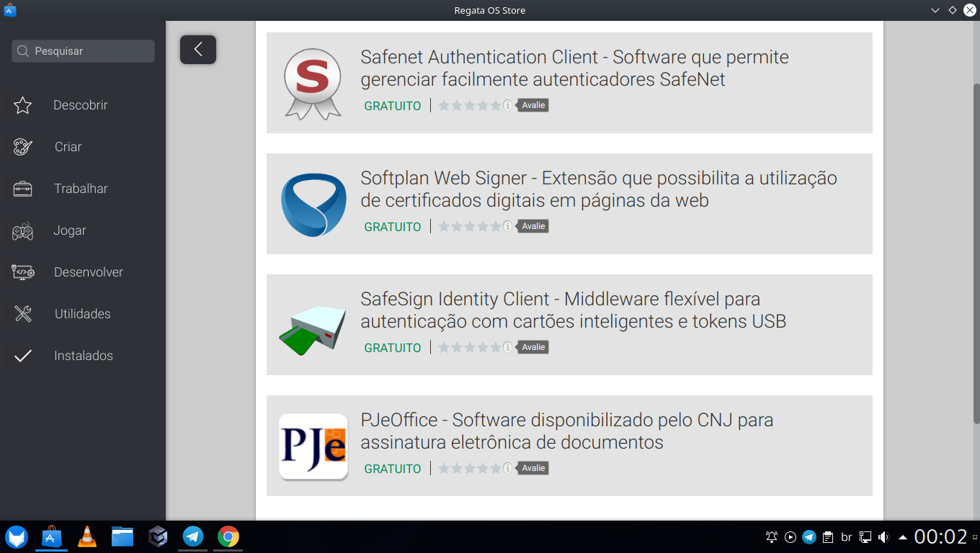
Task: Launch Telegram from the taskbar
Action: click(x=192, y=536)
